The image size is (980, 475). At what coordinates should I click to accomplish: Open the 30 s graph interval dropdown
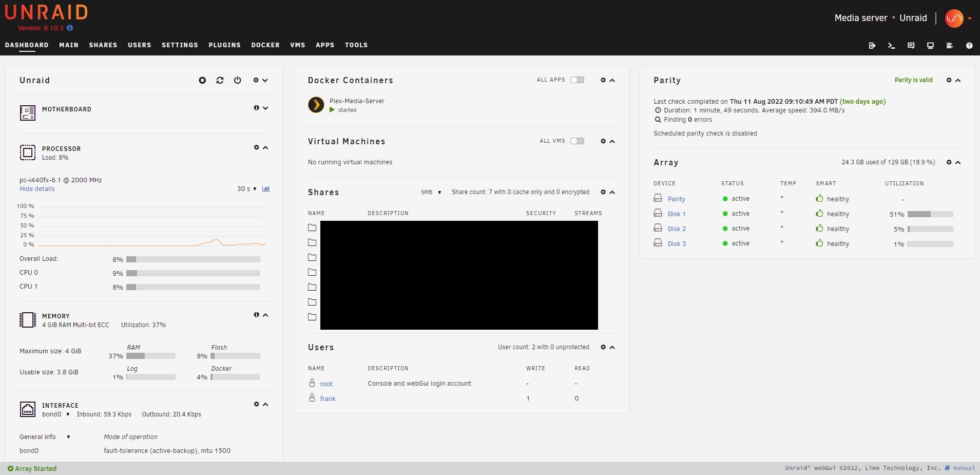pyautogui.click(x=246, y=189)
